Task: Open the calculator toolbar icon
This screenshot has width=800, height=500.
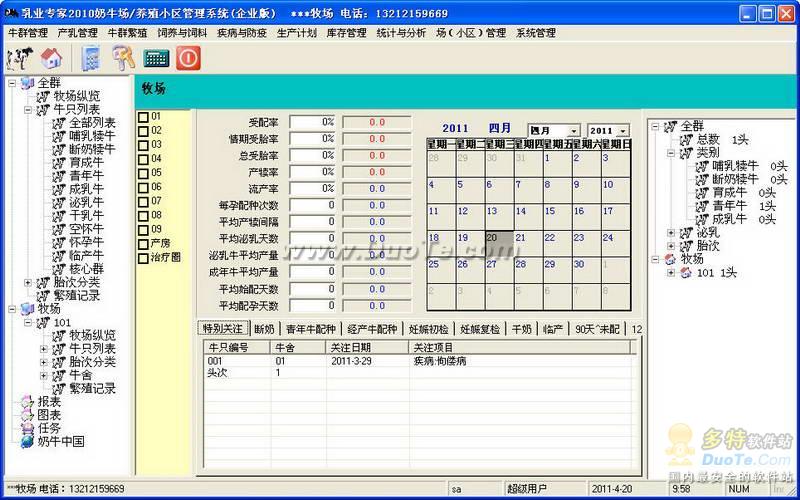Action: (x=156, y=58)
